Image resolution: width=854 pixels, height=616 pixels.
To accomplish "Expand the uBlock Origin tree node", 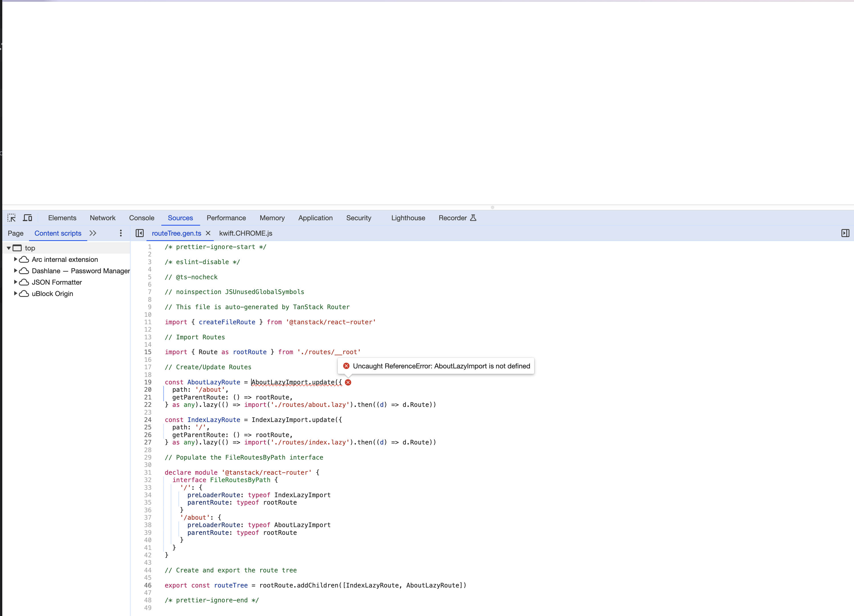I will point(15,293).
